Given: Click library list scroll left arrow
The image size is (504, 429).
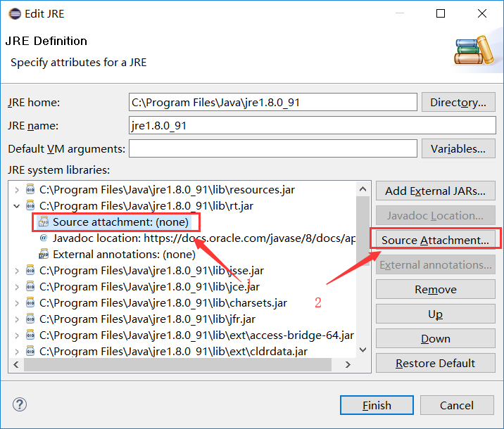Looking at the screenshot, I should point(16,364).
